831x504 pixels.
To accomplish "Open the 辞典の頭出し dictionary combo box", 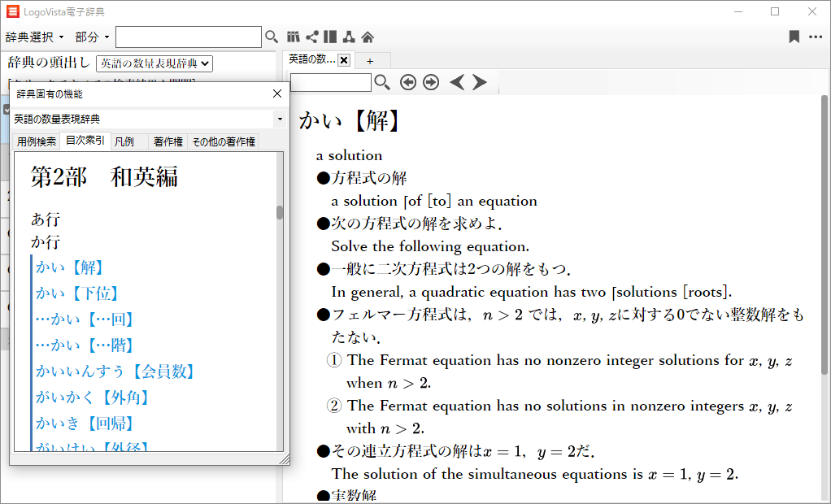I will (154, 63).
